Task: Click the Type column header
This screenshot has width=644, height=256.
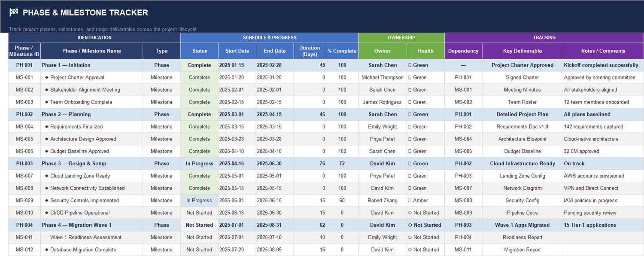Action: [x=162, y=51]
